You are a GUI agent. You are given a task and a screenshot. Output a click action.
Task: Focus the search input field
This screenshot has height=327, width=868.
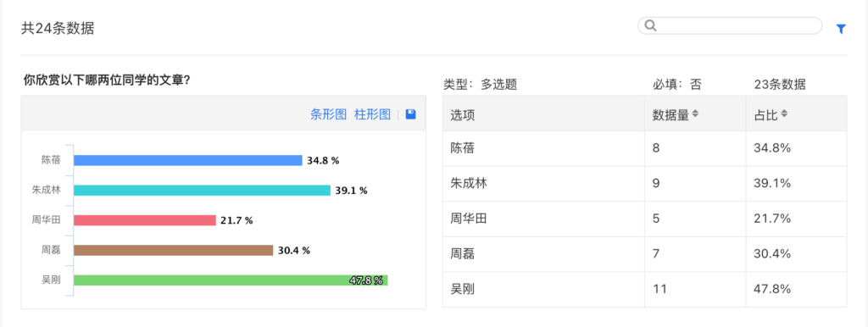[738, 26]
